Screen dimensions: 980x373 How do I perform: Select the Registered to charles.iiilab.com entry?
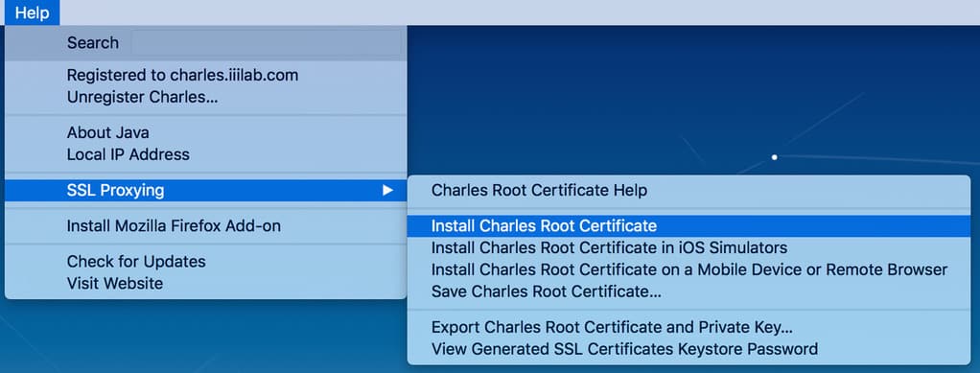click(205, 76)
